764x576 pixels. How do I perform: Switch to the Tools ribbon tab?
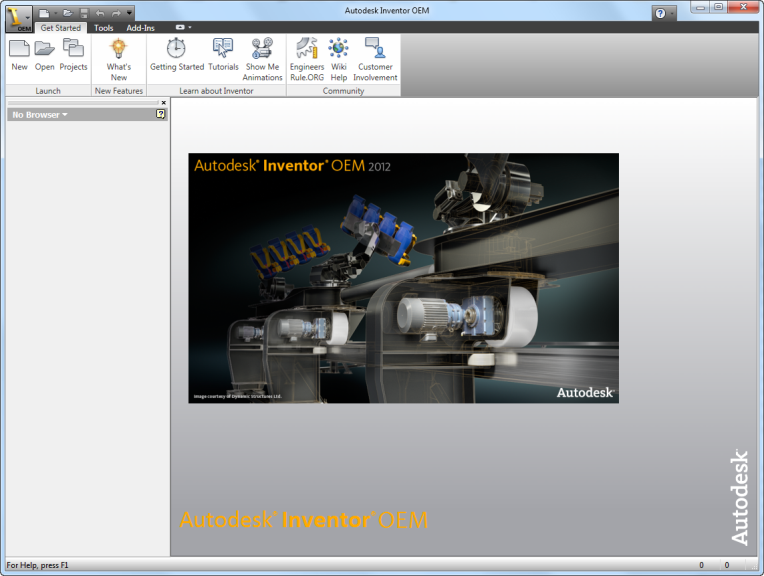[103, 28]
